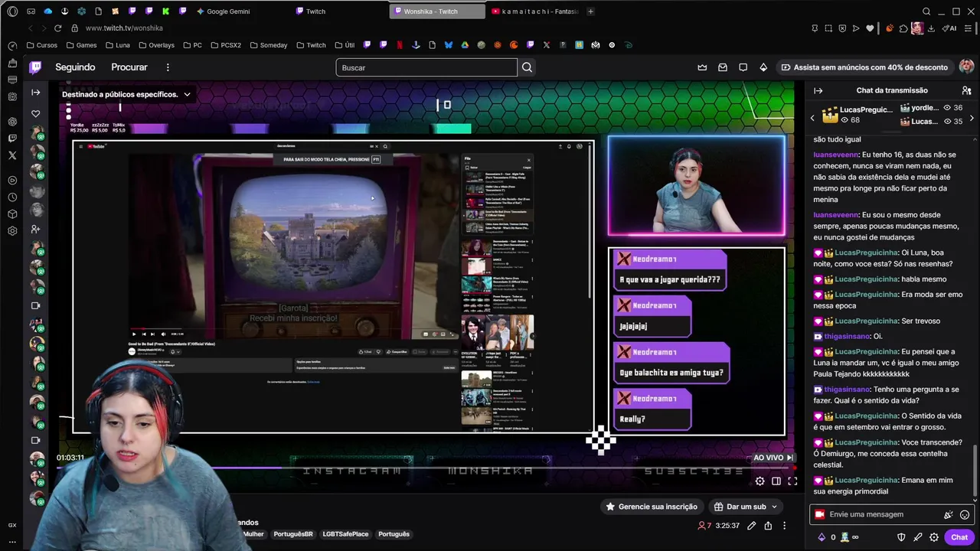This screenshot has width=980, height=551.
Task: Click the AO VIVO skip to live button
Action: [773, 458]
